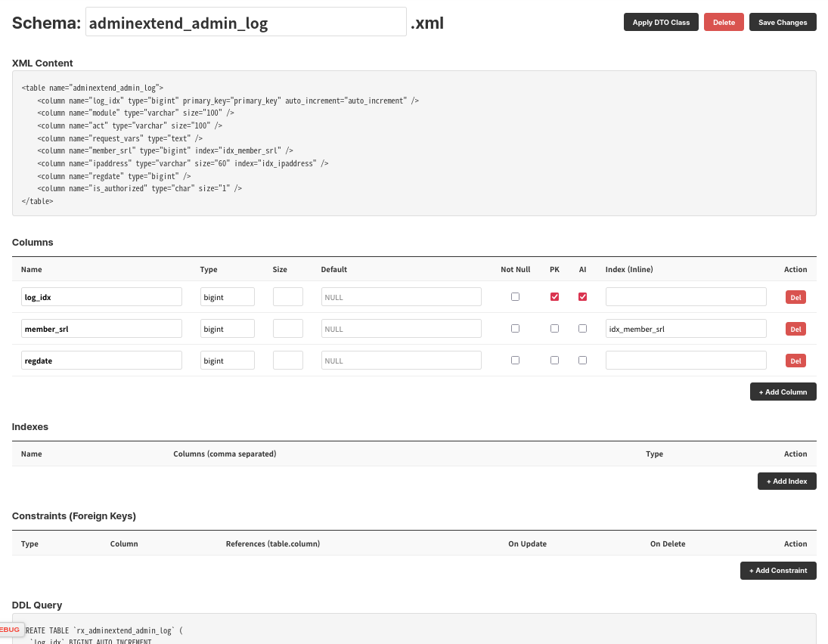Remove the member_srl column via Del
This screenshot has width=828, height=644.
pos(795,329)
